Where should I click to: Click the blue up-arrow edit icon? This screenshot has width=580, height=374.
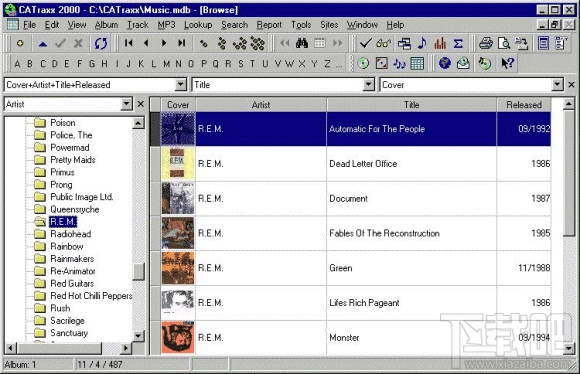tap(43, 44)
